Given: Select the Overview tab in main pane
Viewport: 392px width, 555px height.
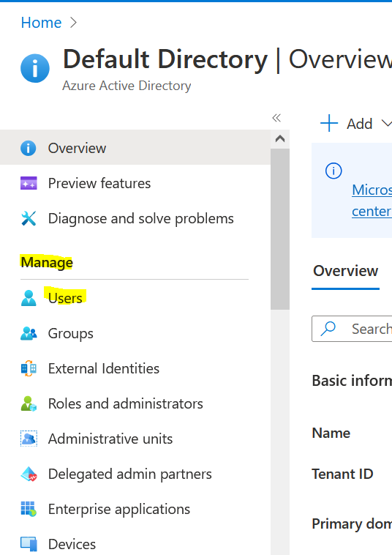Looking at the screenshot, I should point(345,271).
